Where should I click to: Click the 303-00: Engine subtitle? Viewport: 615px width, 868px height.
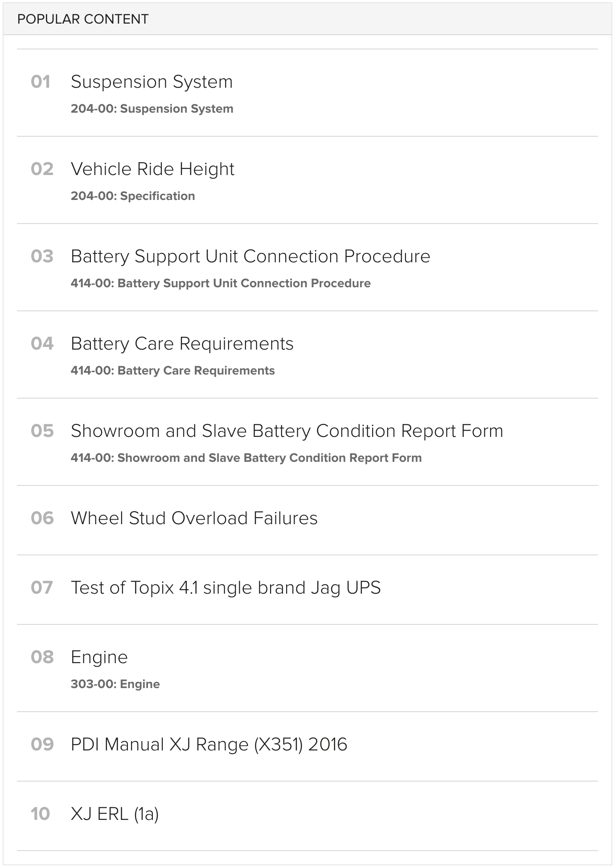pos(115,684)
